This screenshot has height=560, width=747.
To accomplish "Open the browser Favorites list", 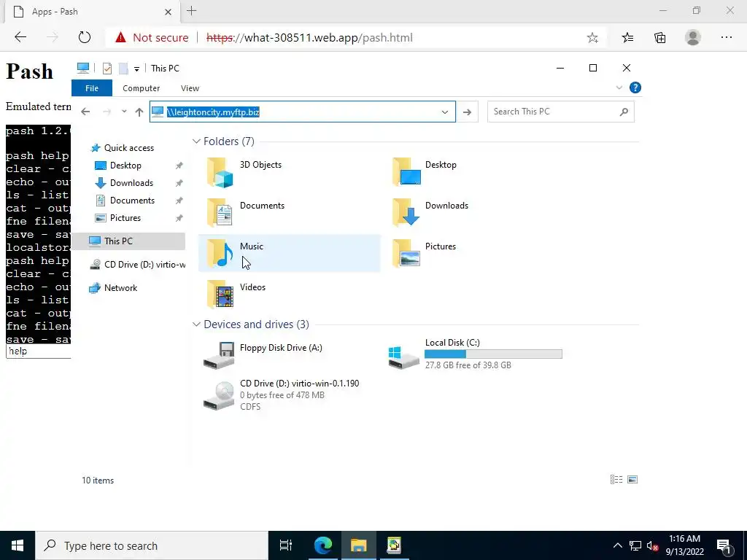I will coord(627,38).
